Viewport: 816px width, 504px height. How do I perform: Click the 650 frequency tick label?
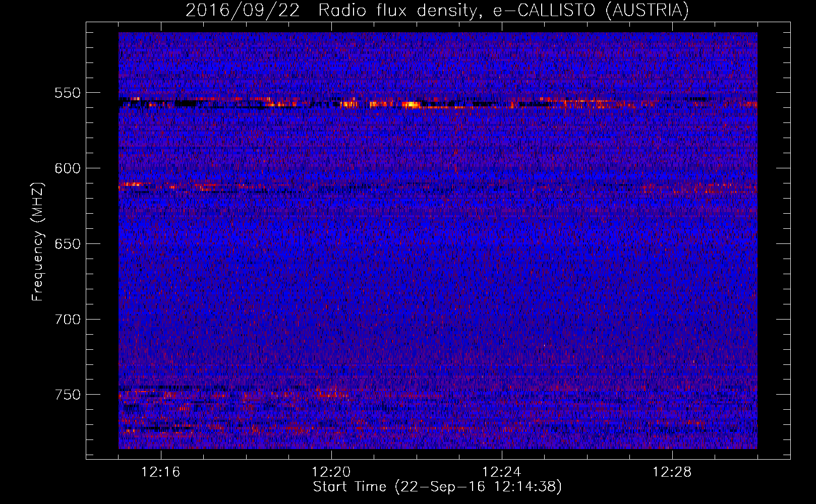point(68,244)
